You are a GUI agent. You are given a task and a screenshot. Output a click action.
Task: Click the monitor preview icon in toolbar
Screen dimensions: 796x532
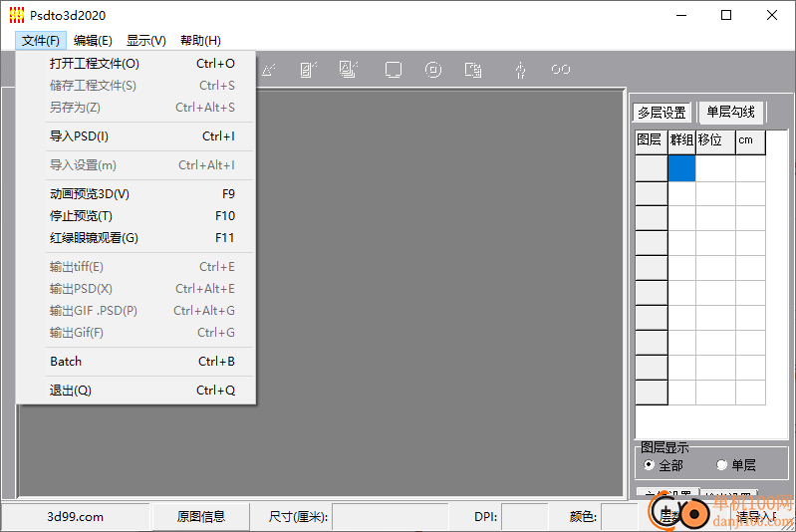pos(394,70)
